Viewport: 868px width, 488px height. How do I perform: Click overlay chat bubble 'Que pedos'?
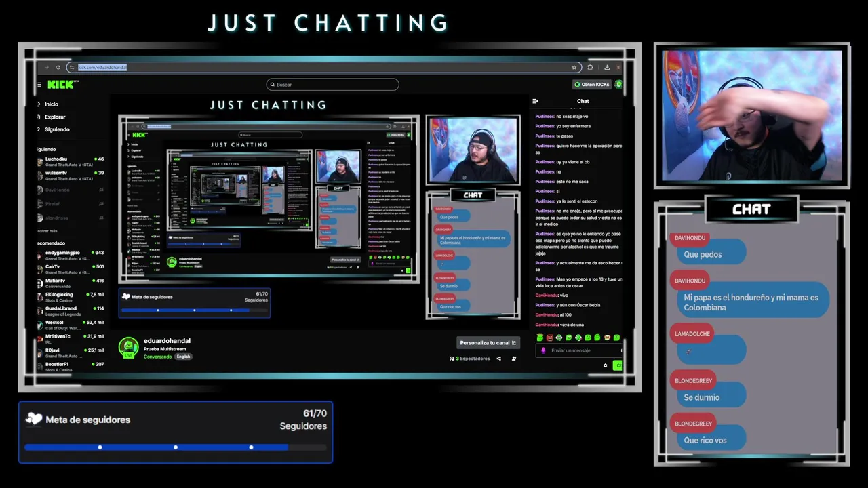coord(711,254)
